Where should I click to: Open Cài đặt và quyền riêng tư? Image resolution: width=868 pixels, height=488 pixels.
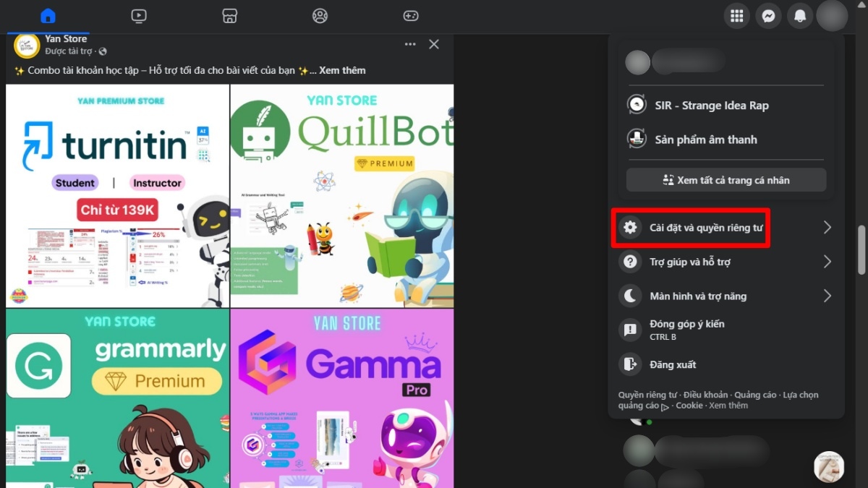pyautogui.click(x=726, y=228)
